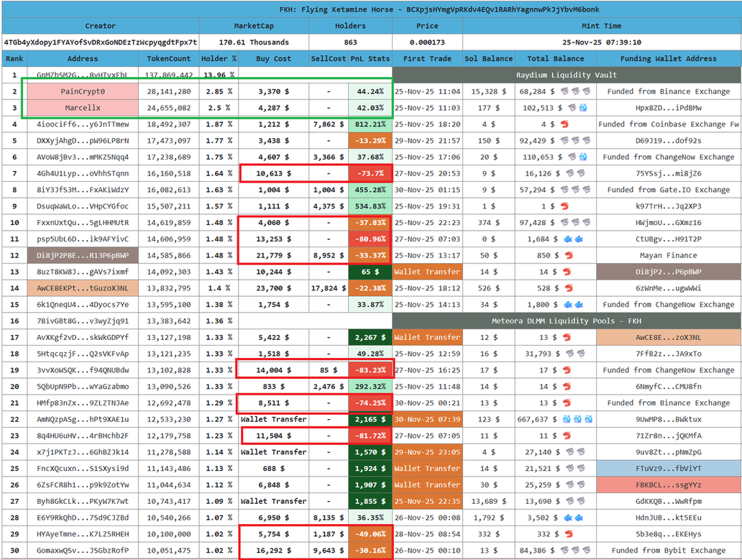Click first fish icon beside 3,502 $ balance
This screenshot has height=560, width=742.
coord(568,518)
